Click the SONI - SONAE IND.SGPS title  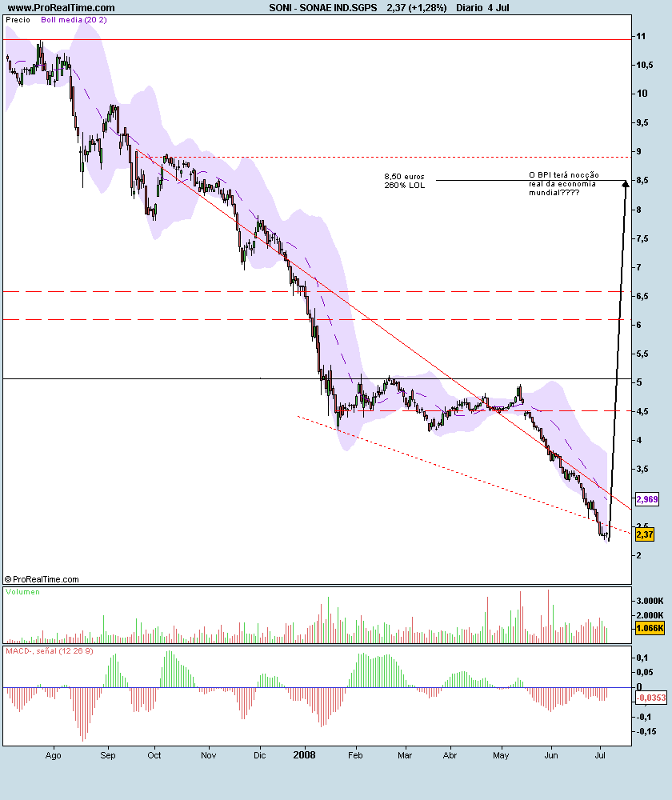tap(323, 8)
